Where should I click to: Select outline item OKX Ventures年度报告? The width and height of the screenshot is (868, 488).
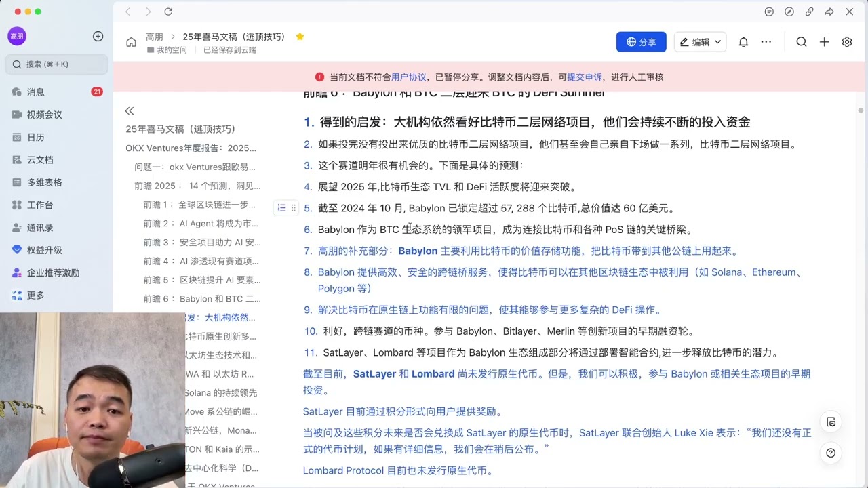[191, 148]
